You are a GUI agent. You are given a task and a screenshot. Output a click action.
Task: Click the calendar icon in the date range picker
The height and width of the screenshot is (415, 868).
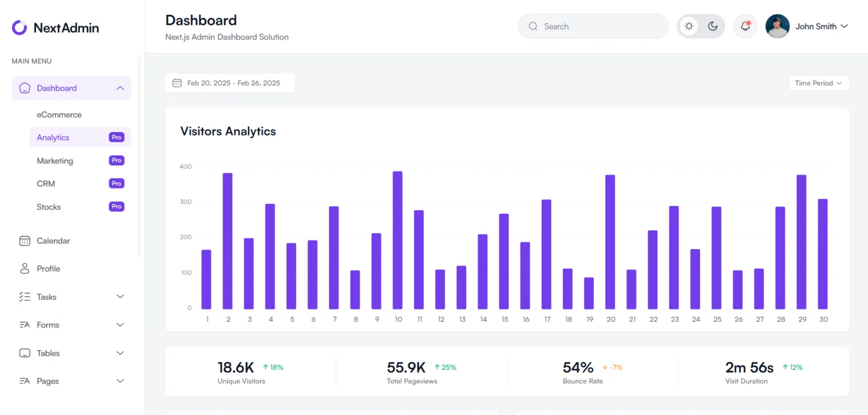(177, 82)
